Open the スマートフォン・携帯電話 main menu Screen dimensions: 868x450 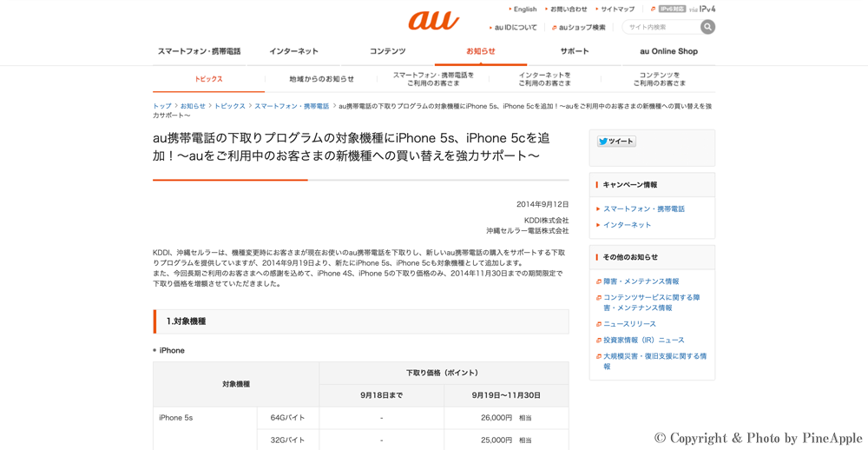[199, 51]
